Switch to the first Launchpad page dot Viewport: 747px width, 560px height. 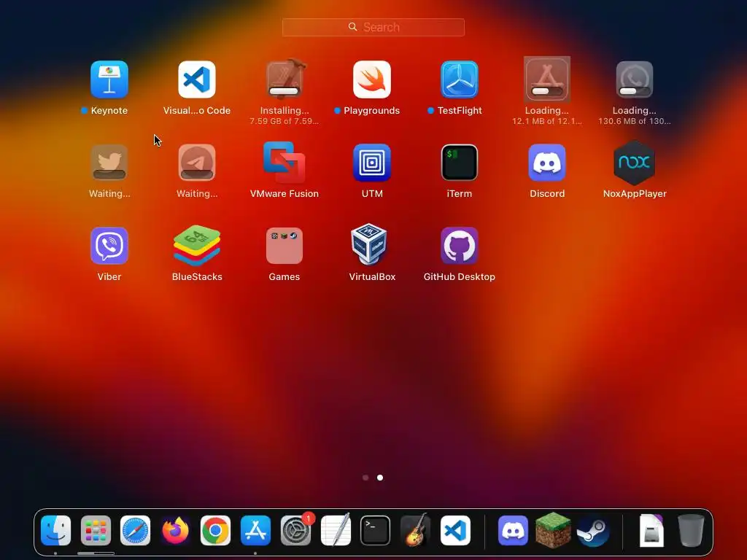tap(365, 478)
